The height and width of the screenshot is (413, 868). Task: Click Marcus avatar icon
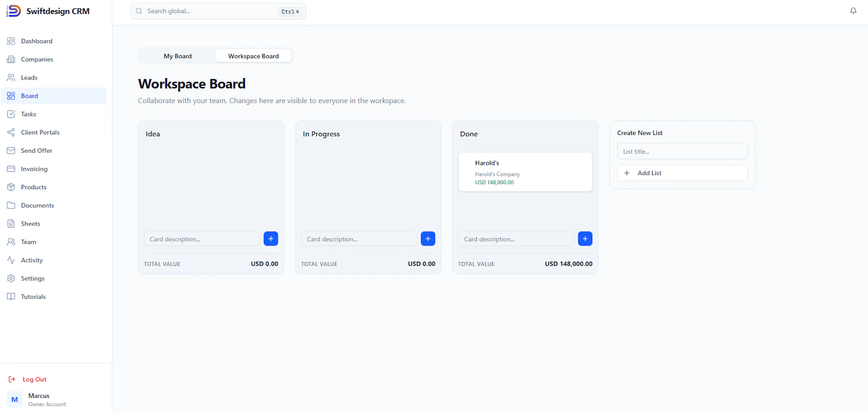point(15,399)
